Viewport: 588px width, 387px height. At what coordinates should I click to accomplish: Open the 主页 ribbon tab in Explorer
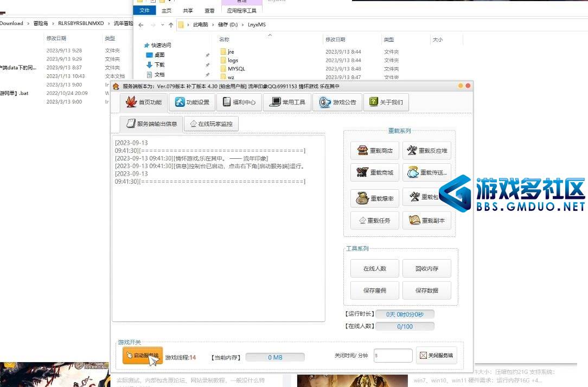167,10
